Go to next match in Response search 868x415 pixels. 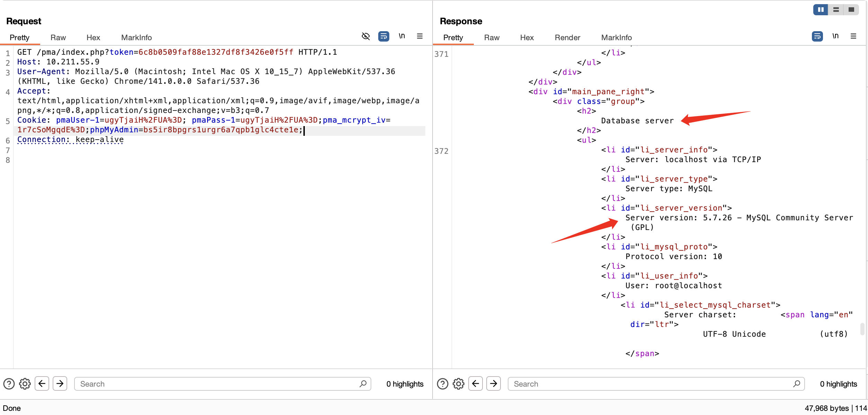(494, 383)
